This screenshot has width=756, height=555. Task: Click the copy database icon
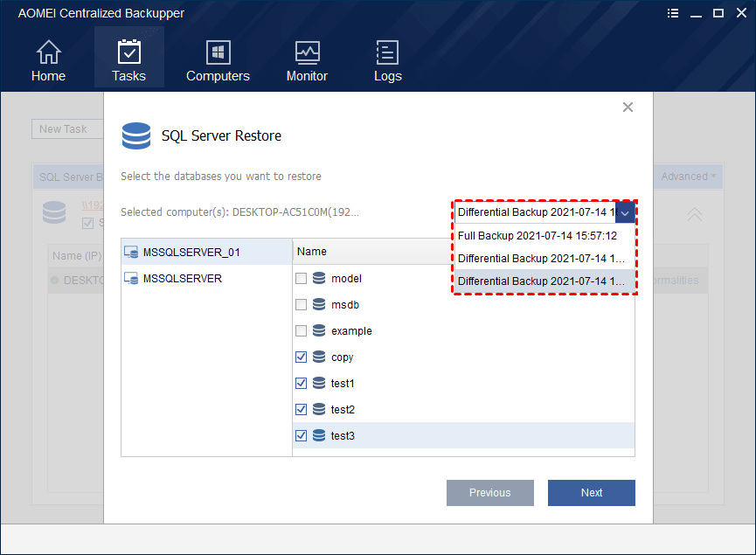pyautogui.click(x=319, y=357)
